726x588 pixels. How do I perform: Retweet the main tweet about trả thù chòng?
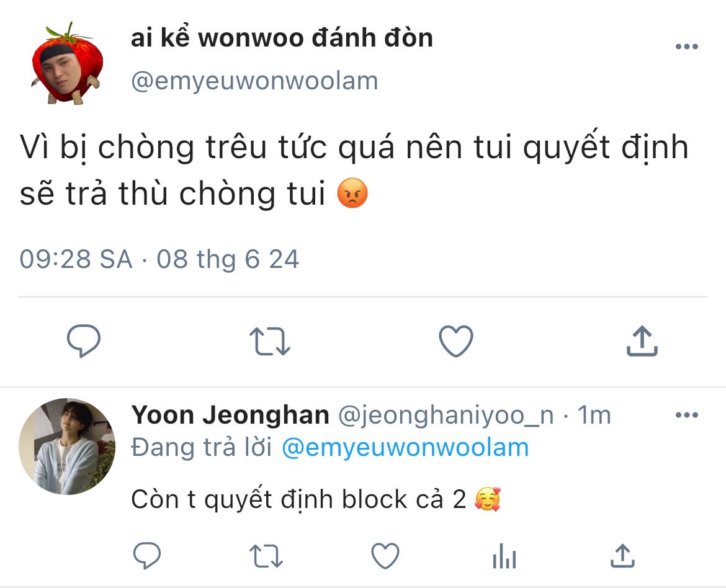coord(269,341)
